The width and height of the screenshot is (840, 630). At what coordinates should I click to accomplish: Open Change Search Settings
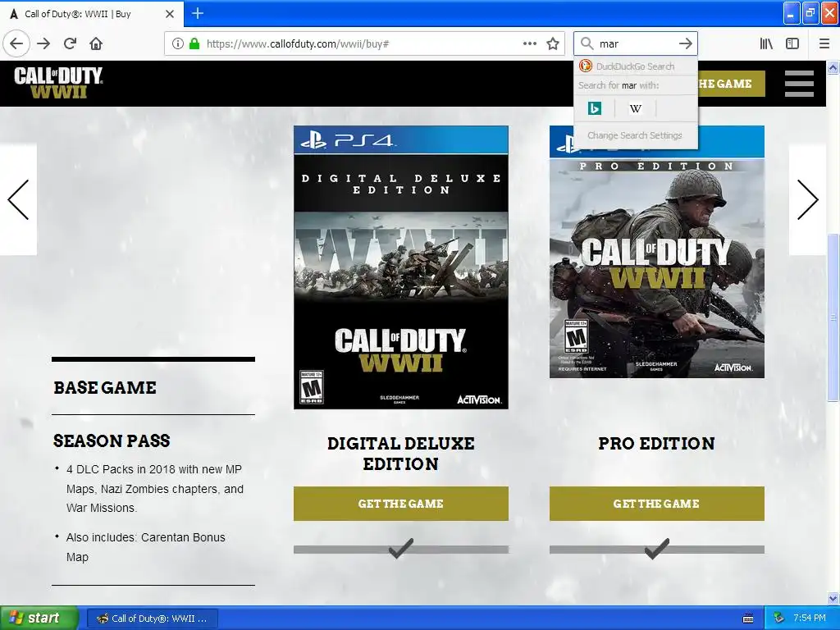click(636, 135)
